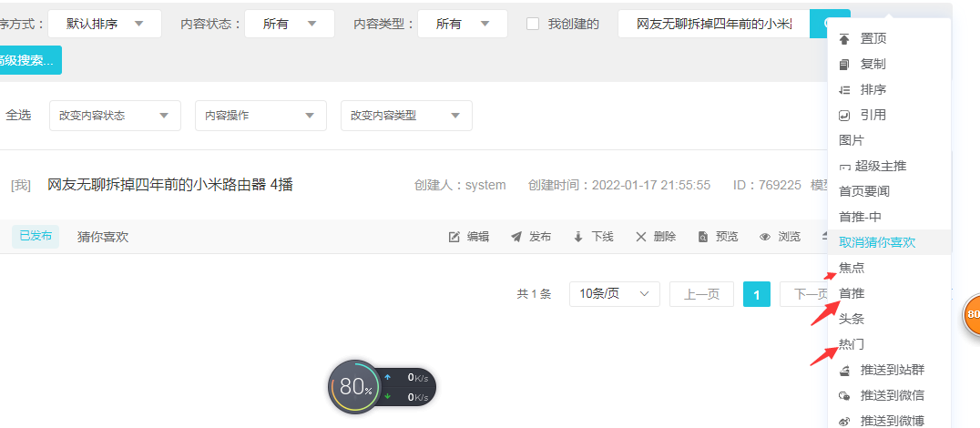This screenshot has height=428, width=980.
Task: Click the 共 1 条 total count text
Action: coord(534,294)
